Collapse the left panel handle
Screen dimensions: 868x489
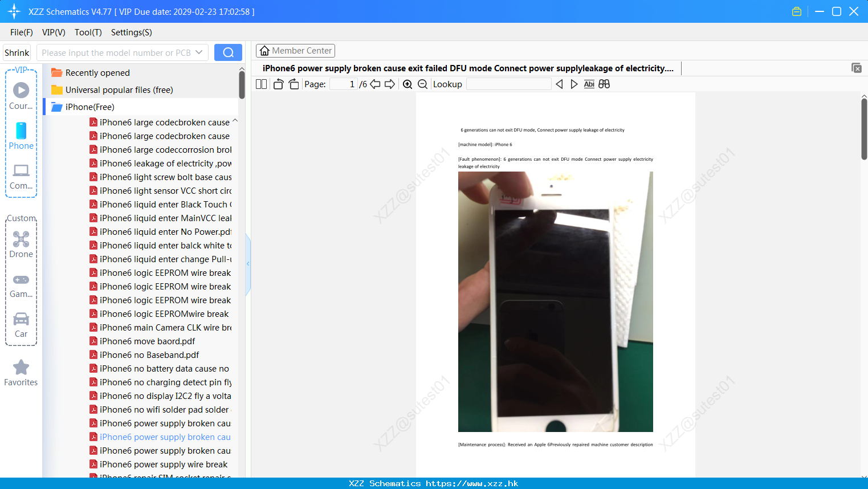tap(248, 263)
